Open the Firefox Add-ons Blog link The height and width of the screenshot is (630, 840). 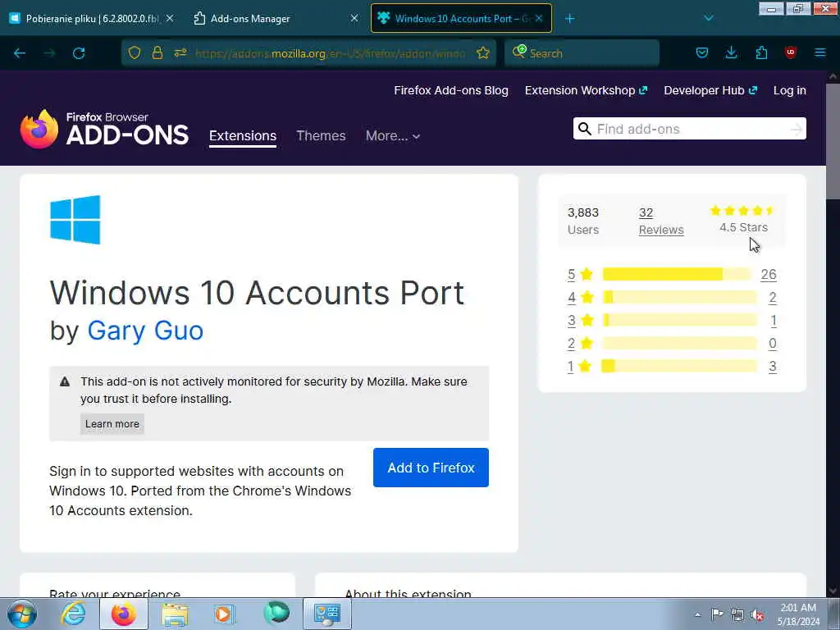451,90
